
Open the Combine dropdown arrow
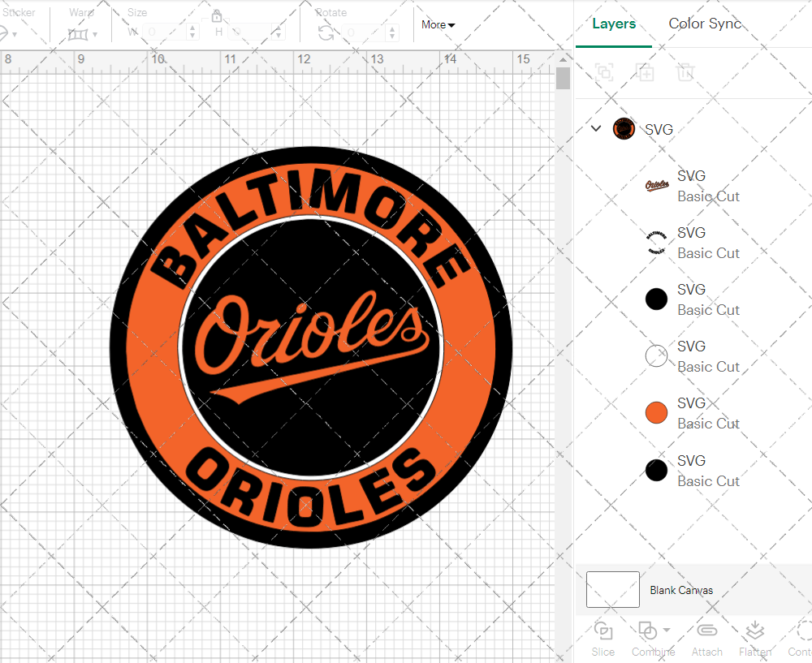pos(667,630)
